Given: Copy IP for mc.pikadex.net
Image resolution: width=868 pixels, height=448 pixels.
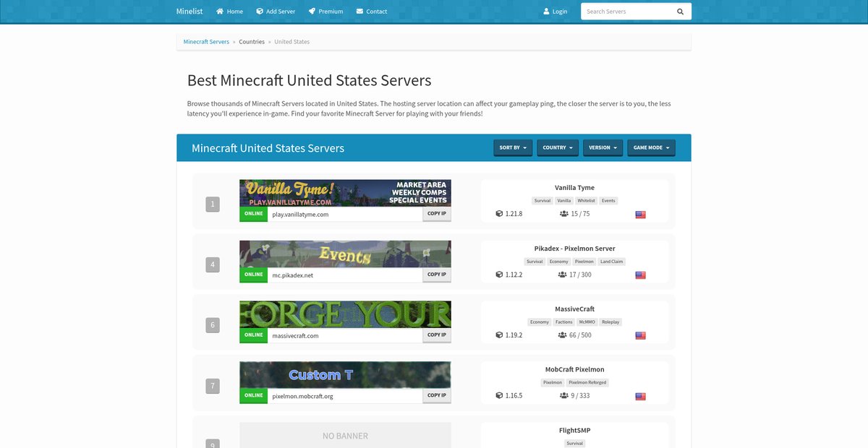Looking at the screenshot, I should pos(437,275).
